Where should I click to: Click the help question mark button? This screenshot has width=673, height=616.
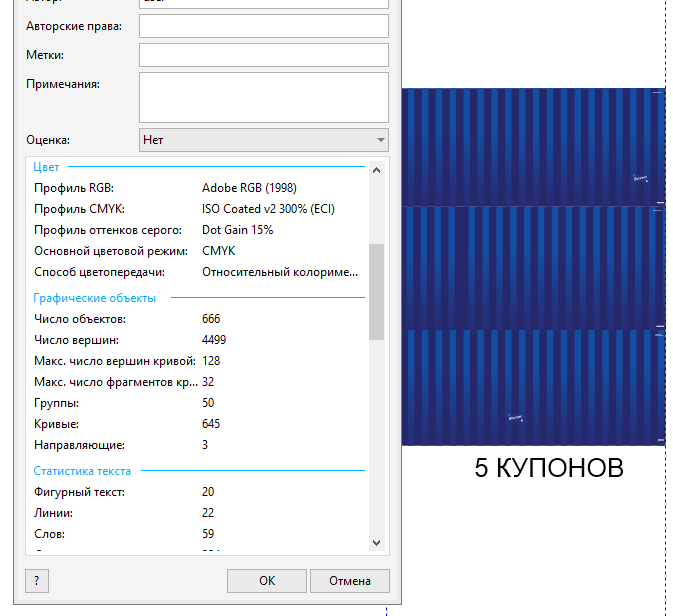point(37,581)
